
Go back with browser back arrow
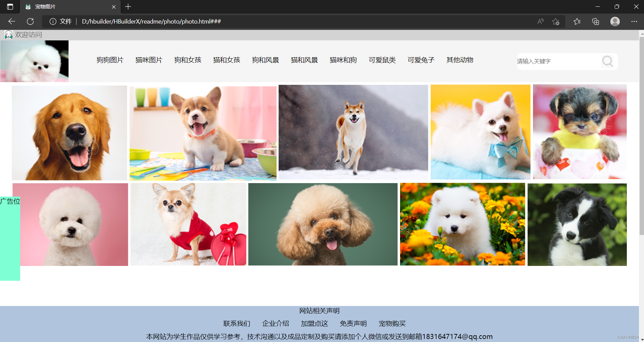click(x=12, y=22)
